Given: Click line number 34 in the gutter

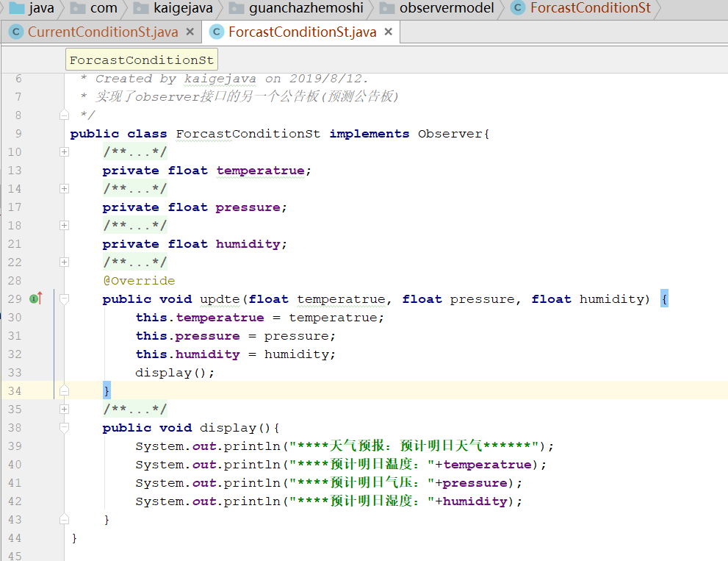Looking at the screenshot, I should pyautogui.click(x=15, y=391).
